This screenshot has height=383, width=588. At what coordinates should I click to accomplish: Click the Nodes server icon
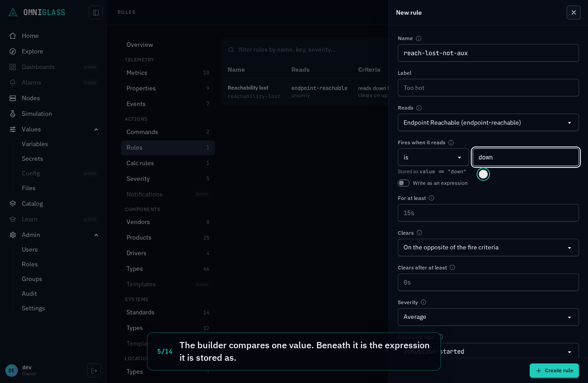pos(13,98)
